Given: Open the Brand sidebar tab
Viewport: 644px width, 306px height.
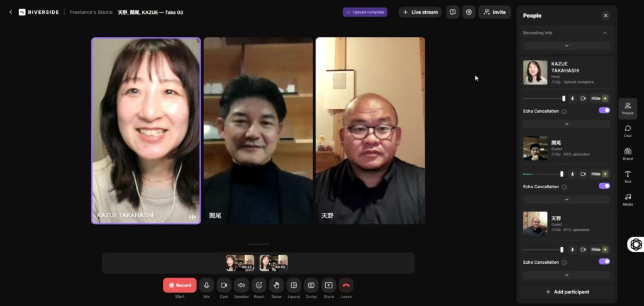Looking at the screenshot, I should pyautogui.click(x=628, y=154).
